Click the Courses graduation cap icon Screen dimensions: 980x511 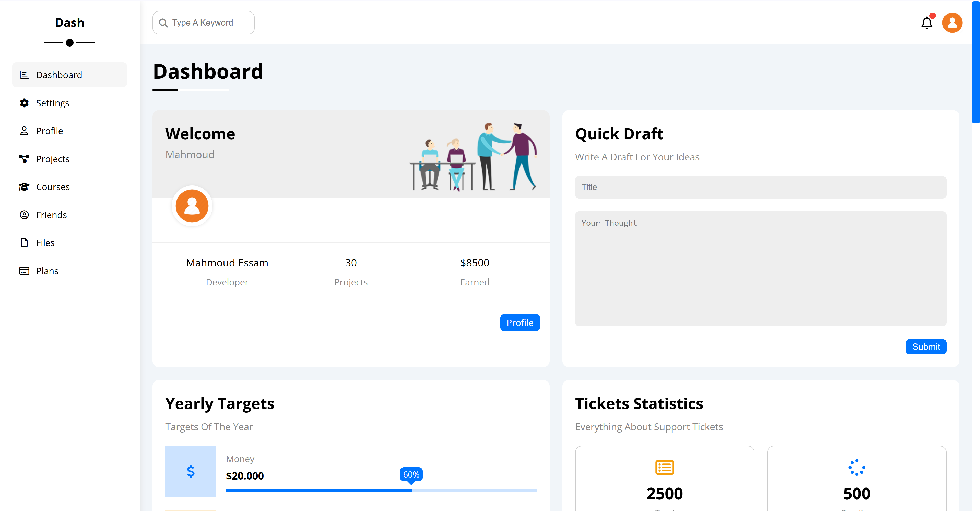coord(24,187)
